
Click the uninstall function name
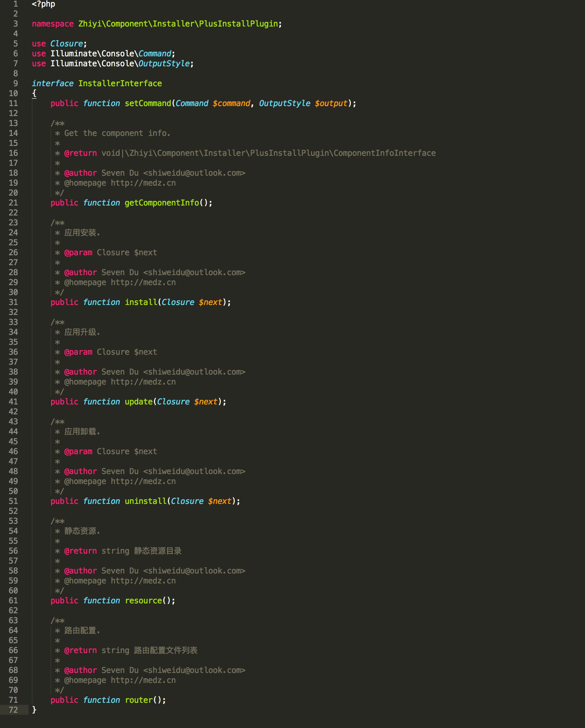tap(145, 501)
